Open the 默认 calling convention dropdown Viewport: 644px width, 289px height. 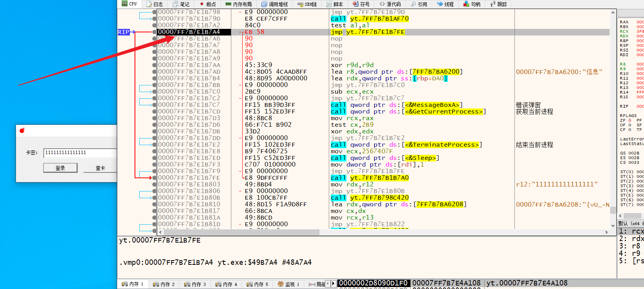tap(630, 223)
